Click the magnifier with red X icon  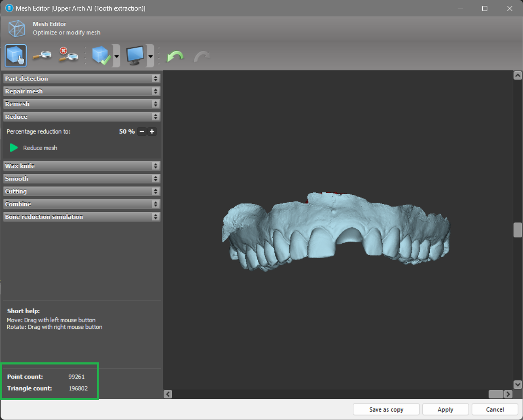point(68,56)
